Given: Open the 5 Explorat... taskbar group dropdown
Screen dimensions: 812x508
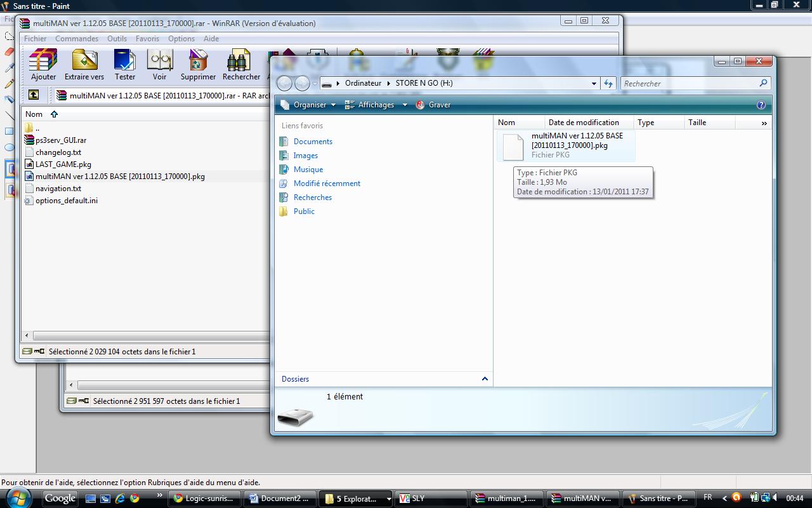Looking at the screenshot, I should pyautogui.click(x=388, y=499).
